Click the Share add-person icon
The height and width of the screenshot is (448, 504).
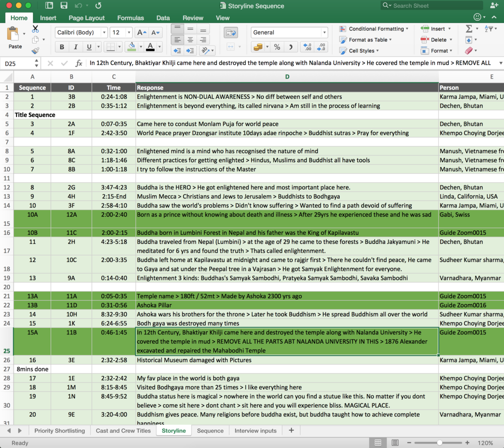pyautogui.click(x=494, y=5)
